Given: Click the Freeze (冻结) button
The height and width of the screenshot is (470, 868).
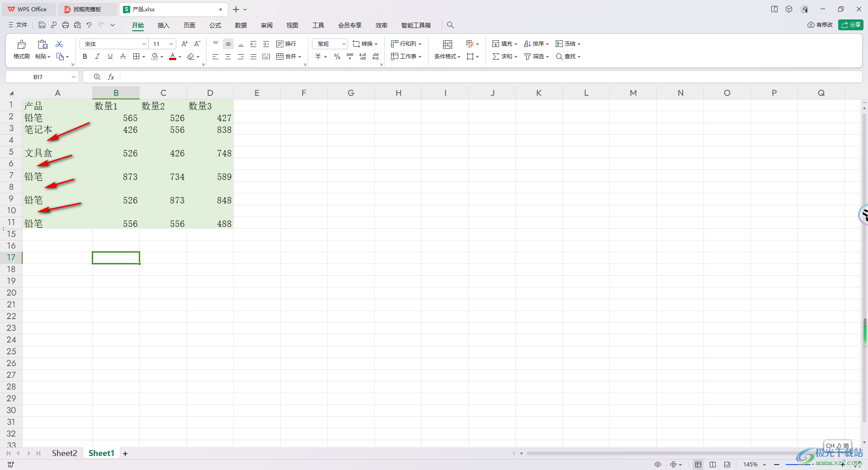Looking at the screenshot, I should pos(568,44).
